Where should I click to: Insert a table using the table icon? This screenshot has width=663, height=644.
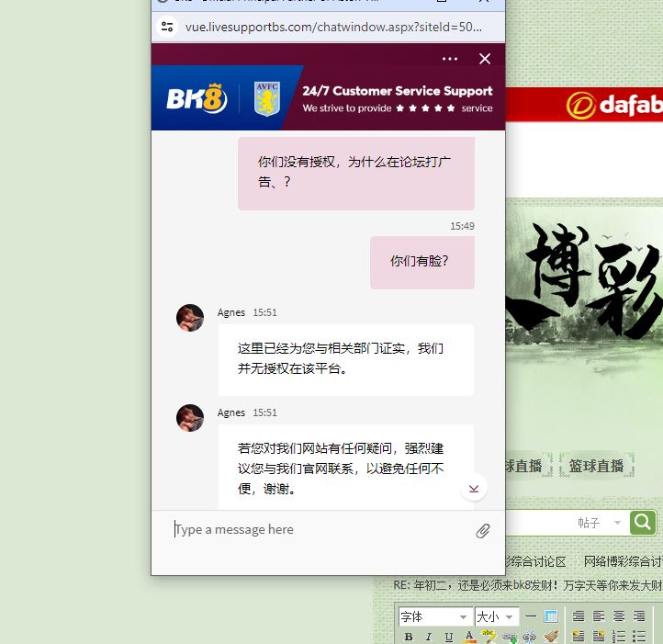(551, 616)
